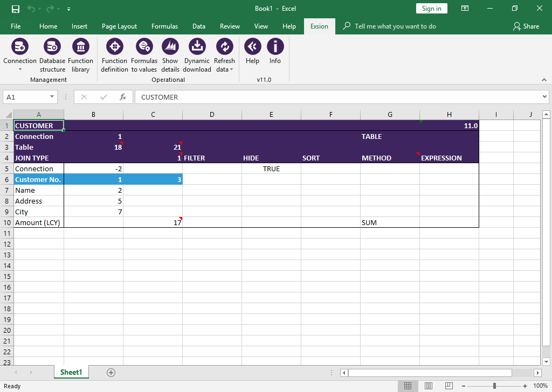Click Show details icon
The height and width of the screenshot is (392, 552).
(170, 47)
